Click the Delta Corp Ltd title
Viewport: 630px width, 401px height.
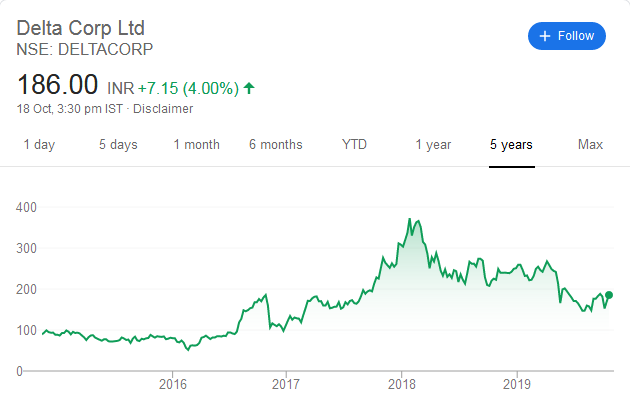[x=78, y=28]
